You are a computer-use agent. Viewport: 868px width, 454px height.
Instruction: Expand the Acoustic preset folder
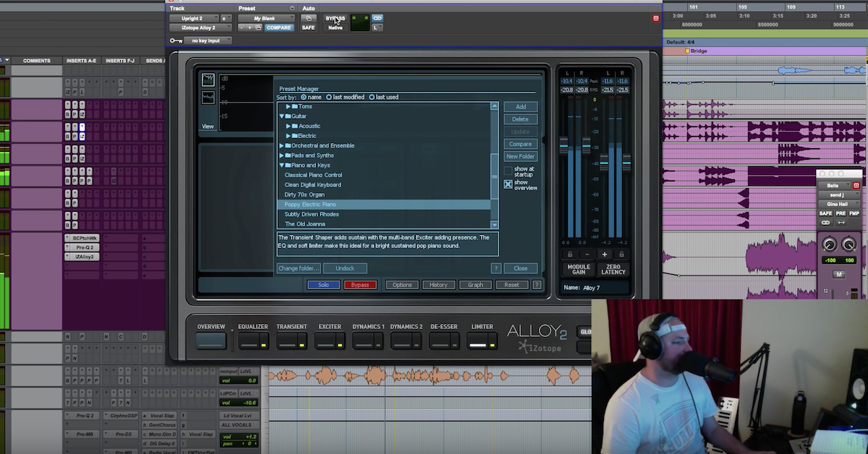(x=288, y=126)
